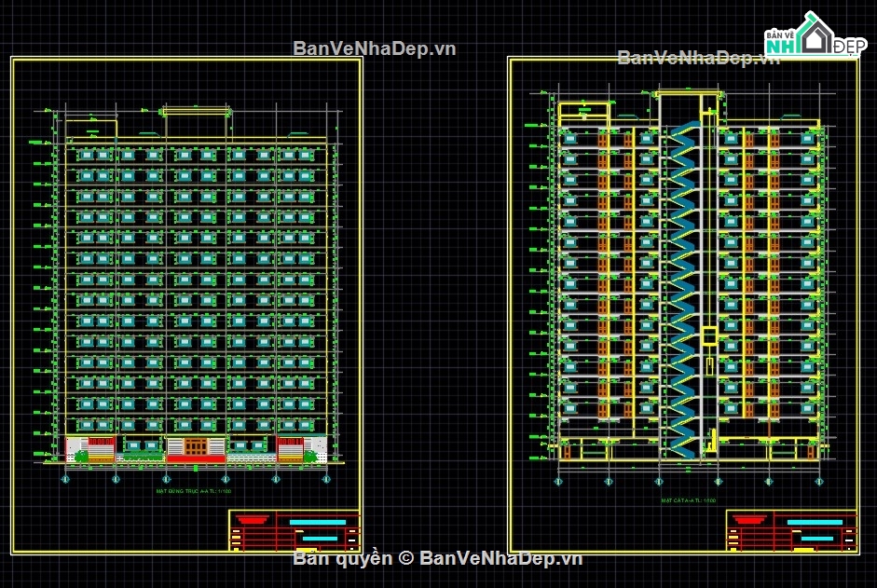
Task: Select the yellow elevator car in the section
Action: 708,336
